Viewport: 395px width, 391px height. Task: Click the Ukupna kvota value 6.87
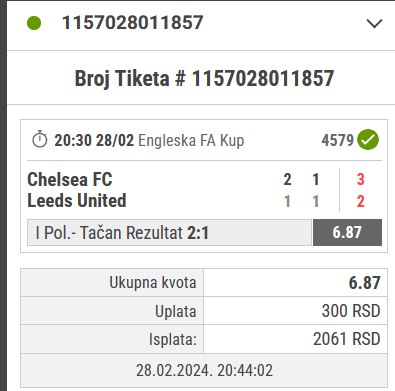364,283
